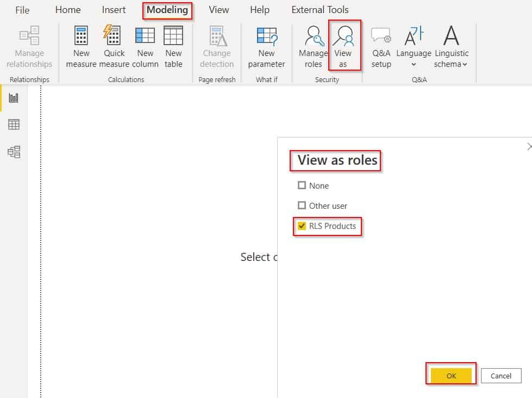Add a Quick measure
This screenshot has width=532, height=398.
click(x=114, y=47)
